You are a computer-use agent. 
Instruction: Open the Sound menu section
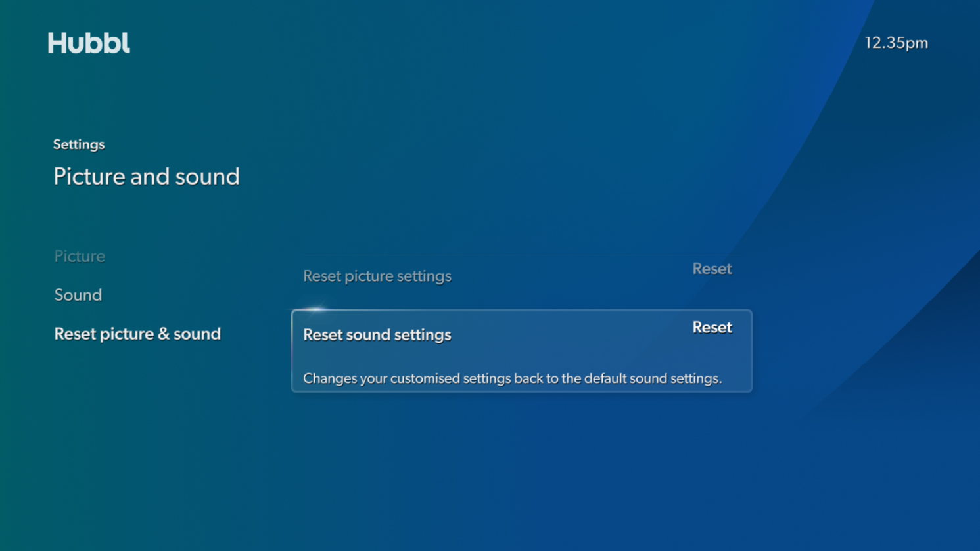point(78,295)
